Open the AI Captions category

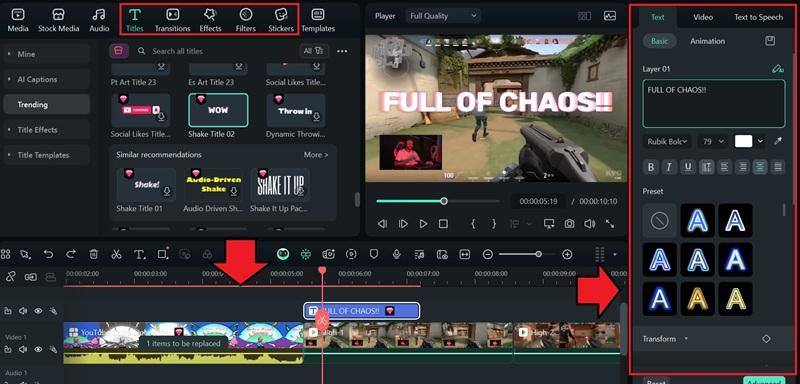(x=46, y=80)
